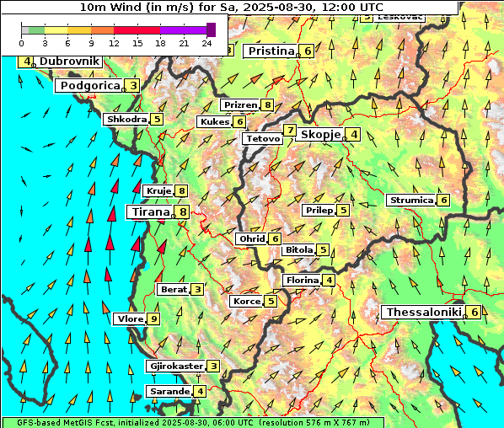Select the Vlore label
Image resolution: width=504 pixels, height=428 pixels.
pyautogui.click(x=130, y=319)
